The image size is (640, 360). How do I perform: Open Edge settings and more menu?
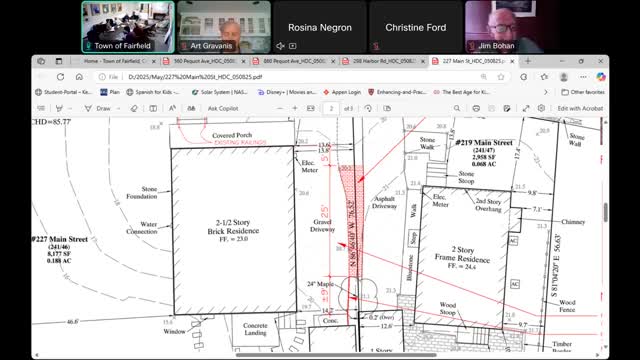click(583, 77)
